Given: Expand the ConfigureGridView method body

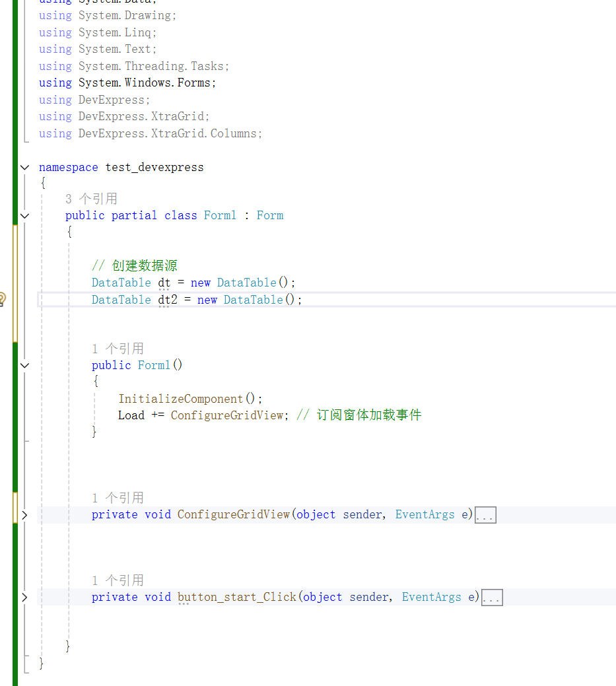Looking at the screenshot, I should [25, 515].
